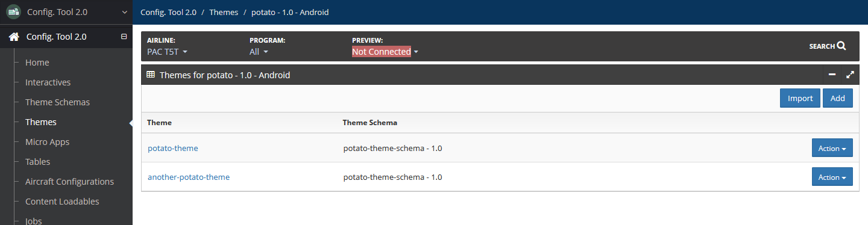The image size is (868, 225).
Task: Open Action menu for potato-theme
Action: 832,148
